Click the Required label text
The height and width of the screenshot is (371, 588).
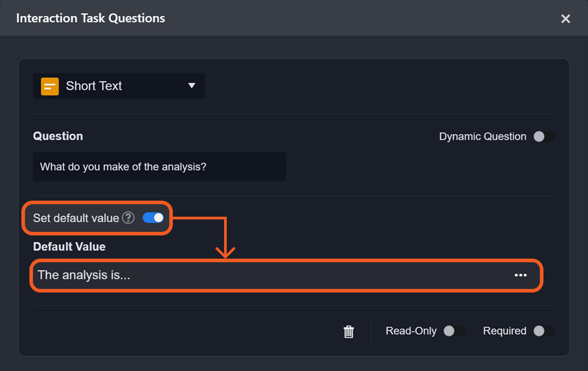tap(504, 331)
